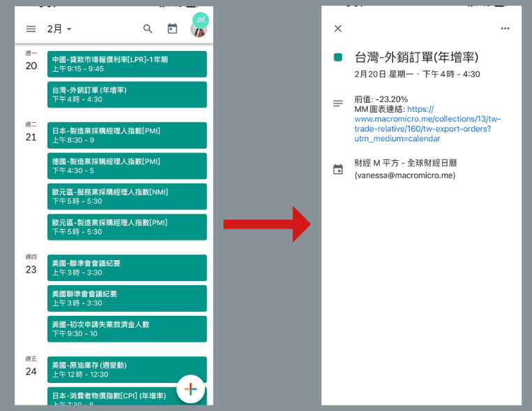Jump to today with calendar icon
This screenshot has height=411, width=532.
[172, 29]
